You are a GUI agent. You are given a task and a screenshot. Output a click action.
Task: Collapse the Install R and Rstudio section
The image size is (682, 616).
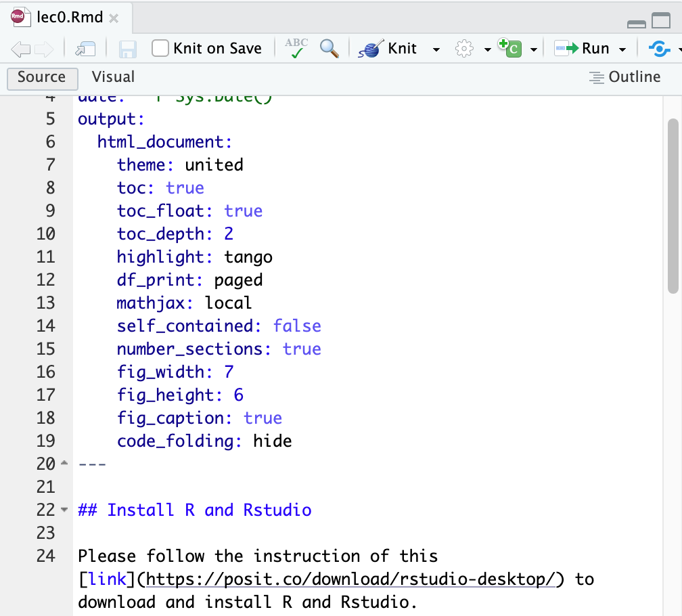[x=64, y=510]
